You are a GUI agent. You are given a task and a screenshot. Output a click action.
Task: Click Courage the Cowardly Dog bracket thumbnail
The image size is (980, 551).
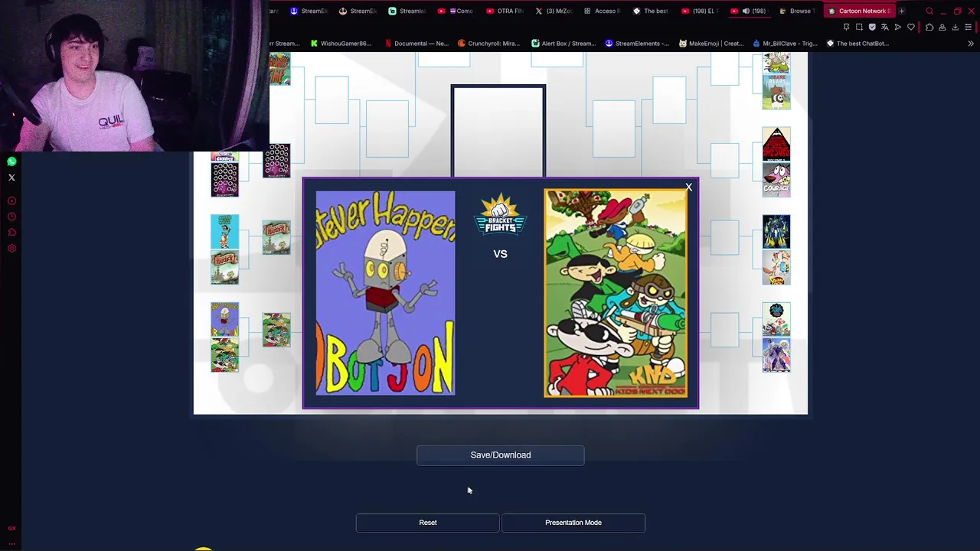pos(776,180)
